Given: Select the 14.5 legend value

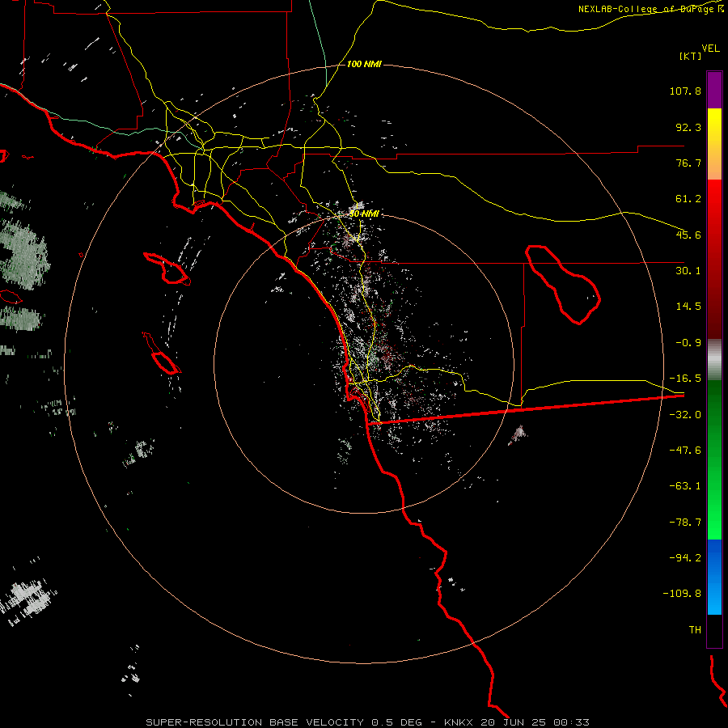Looking at the screenshot, I should coord(688,307).
